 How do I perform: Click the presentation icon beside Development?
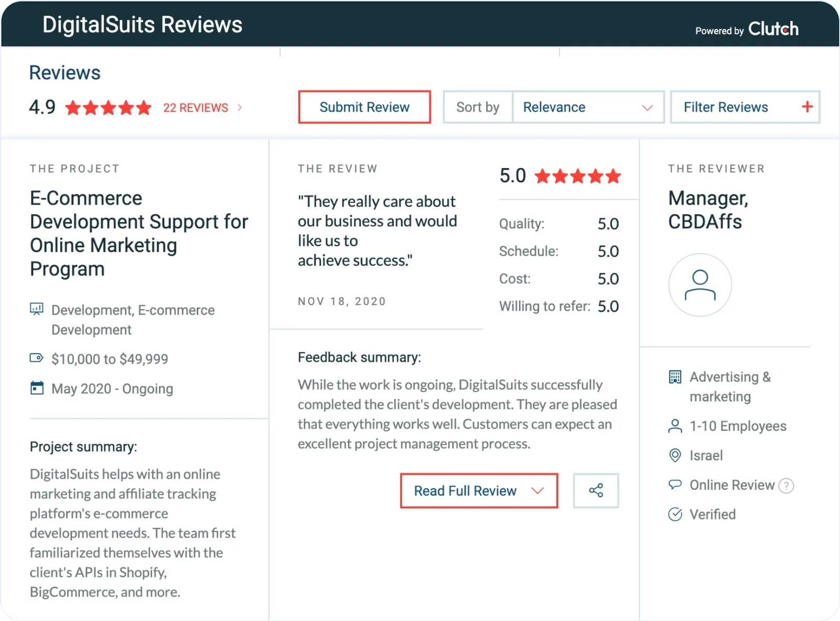(36, 309)
